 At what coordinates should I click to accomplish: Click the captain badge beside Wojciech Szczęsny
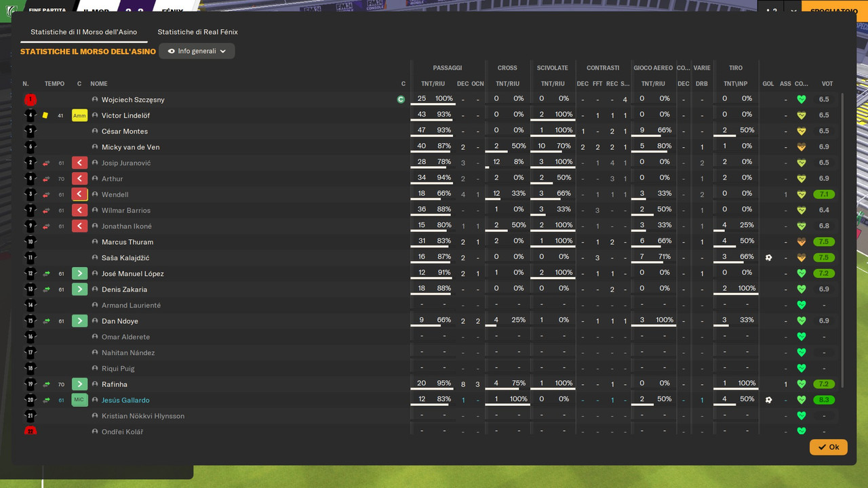coord(401,100)
